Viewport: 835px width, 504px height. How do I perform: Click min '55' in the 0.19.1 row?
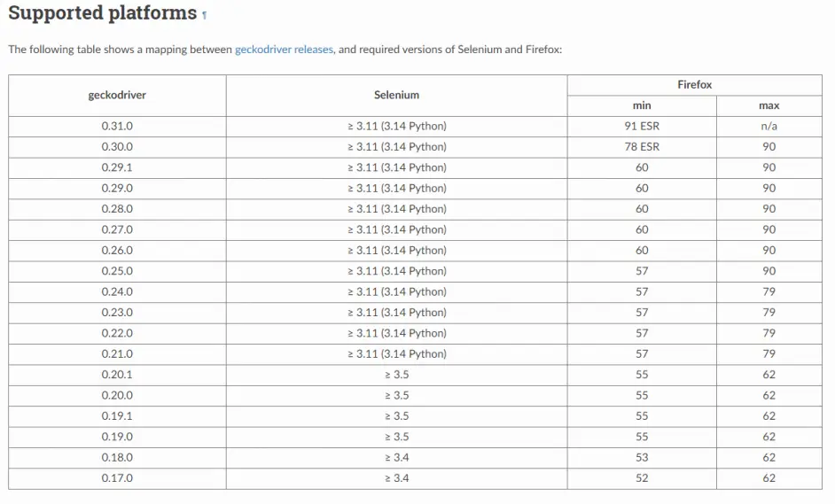coord(642,417)
